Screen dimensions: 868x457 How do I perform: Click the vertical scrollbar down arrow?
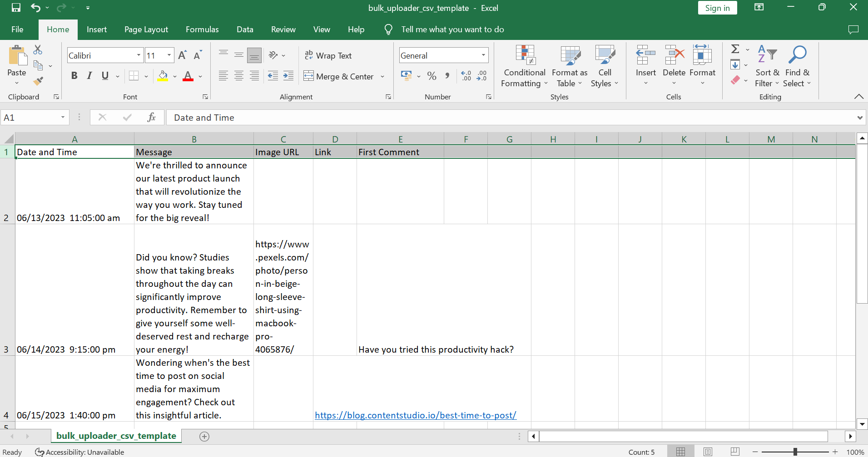(862, 424)
